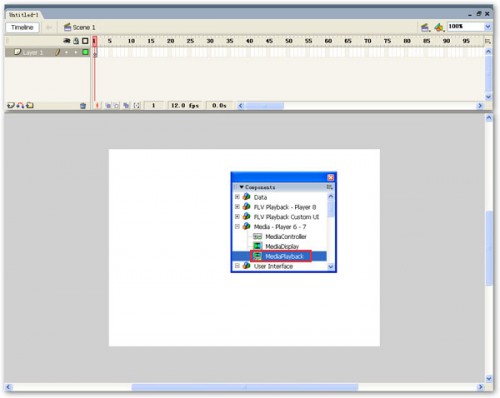Click the Edit Symbols icon

click(x=439, y=27)
